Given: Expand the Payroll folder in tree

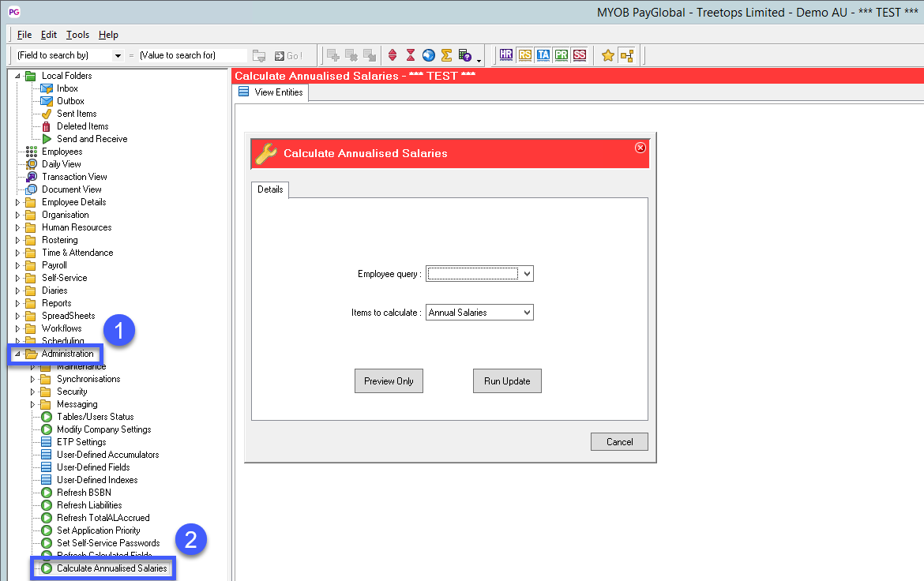Looking at the screenshot, I should coord(19,265).
